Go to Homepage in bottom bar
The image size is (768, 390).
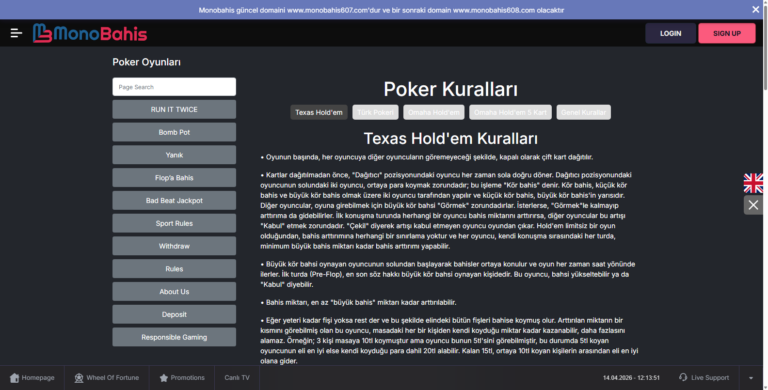(x=32, y=378)
